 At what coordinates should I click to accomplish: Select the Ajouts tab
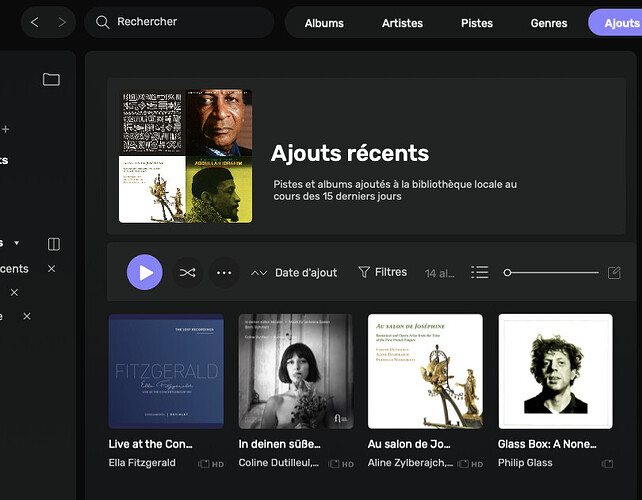coord(616,23)
